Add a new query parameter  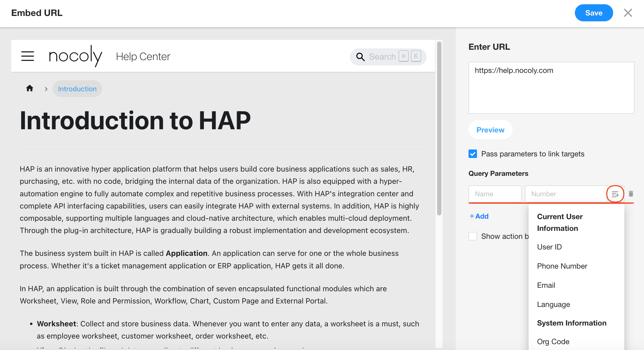[x=479, y=216]
